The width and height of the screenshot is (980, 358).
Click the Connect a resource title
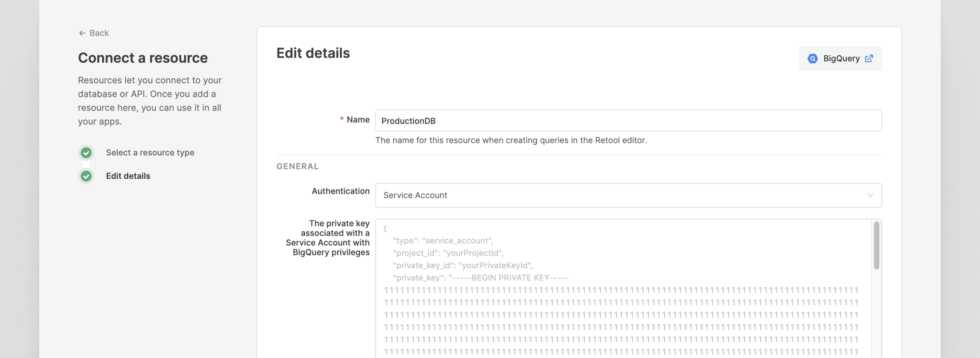click(143, 58)
